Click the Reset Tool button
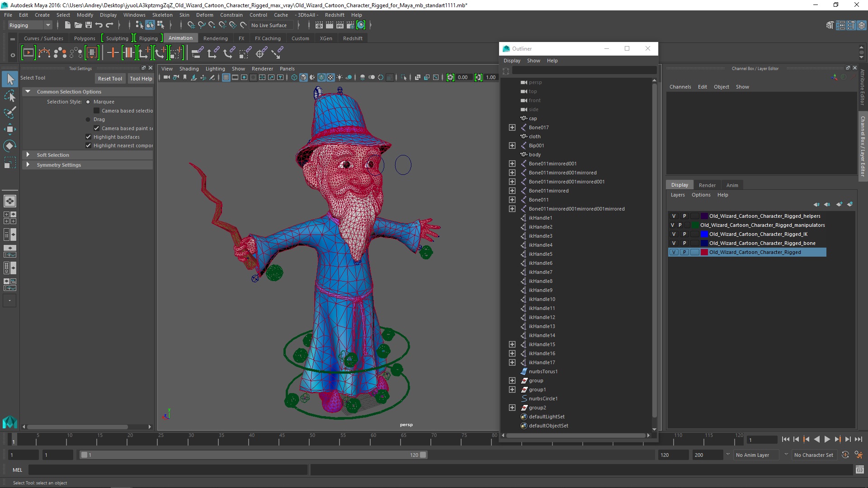This screenshot has height=488, width=868. click(110, 79)
